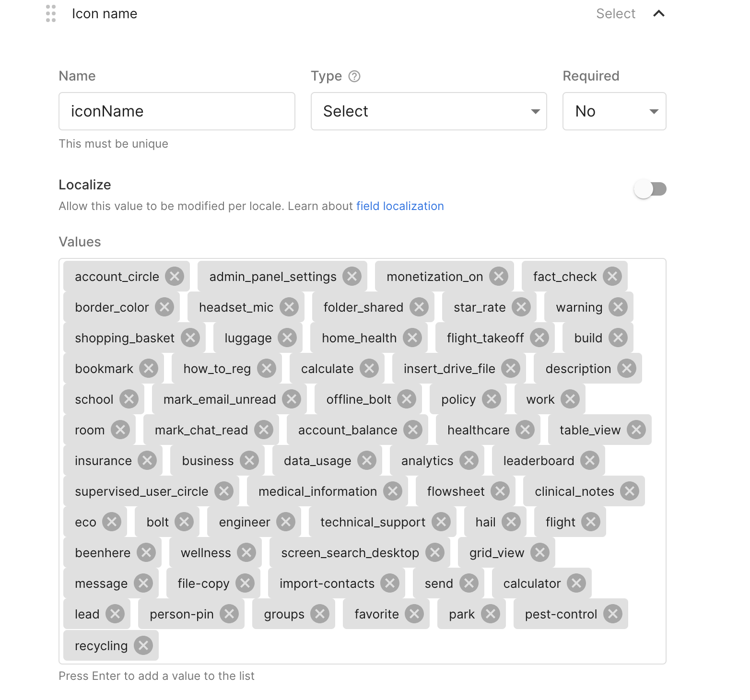
Task: Remove the fact_check value
Action: pos(612,276)
